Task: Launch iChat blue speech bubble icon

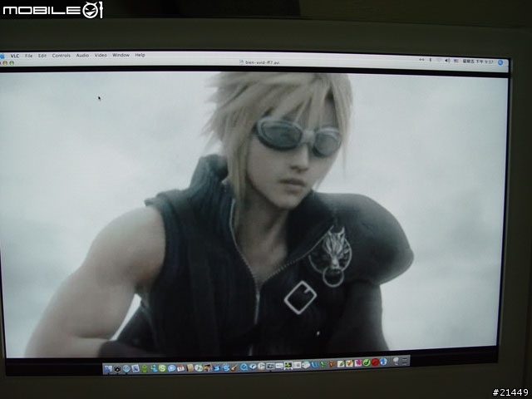Action: [x=171, y=368]
